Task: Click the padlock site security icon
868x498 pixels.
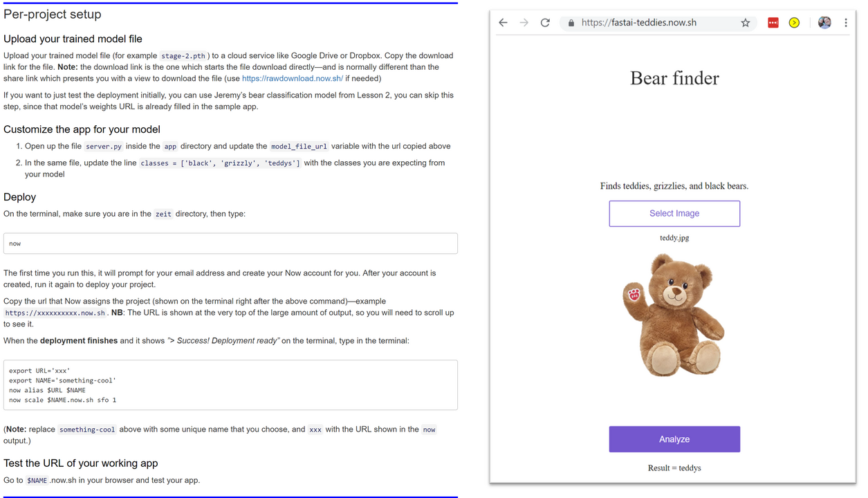Action: click(x=571, y=23)
